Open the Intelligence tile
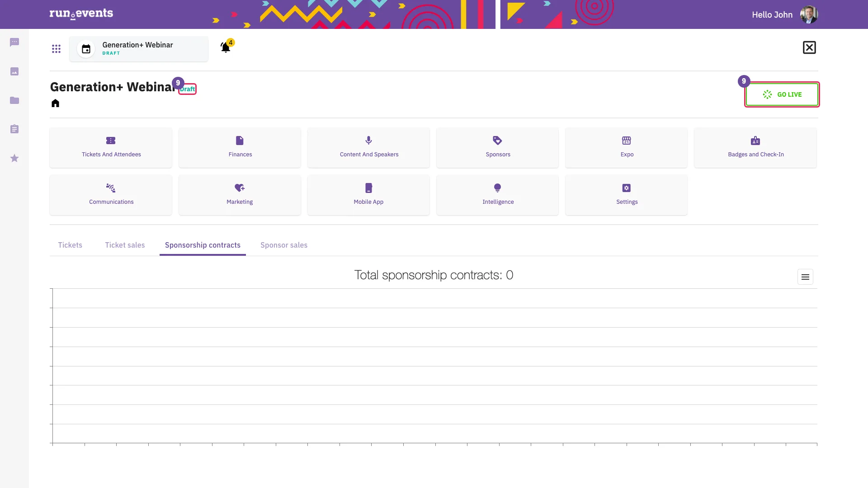Viewport: 868px width, 488px height. 497,195
